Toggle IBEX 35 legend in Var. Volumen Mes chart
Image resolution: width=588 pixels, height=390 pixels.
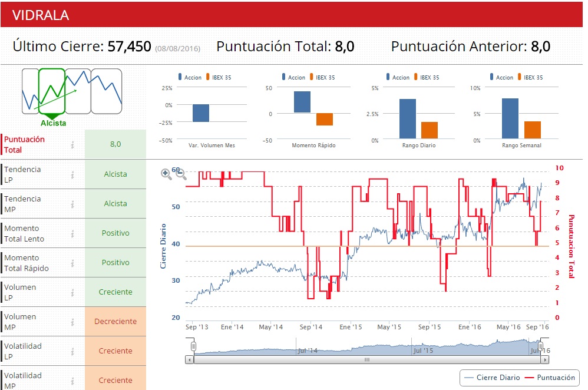[219, 77]
